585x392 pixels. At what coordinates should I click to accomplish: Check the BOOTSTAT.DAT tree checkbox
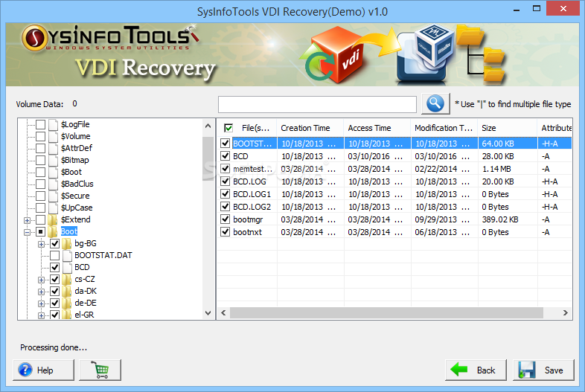55,256
